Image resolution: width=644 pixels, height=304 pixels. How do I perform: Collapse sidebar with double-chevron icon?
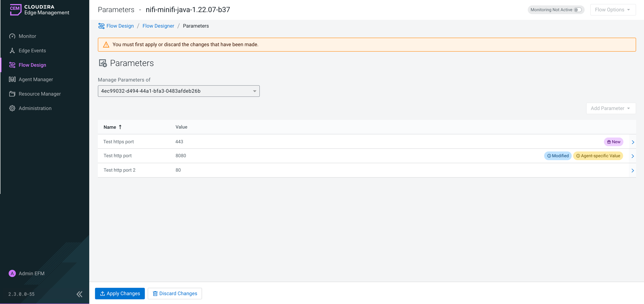click(x=79, y=294)
